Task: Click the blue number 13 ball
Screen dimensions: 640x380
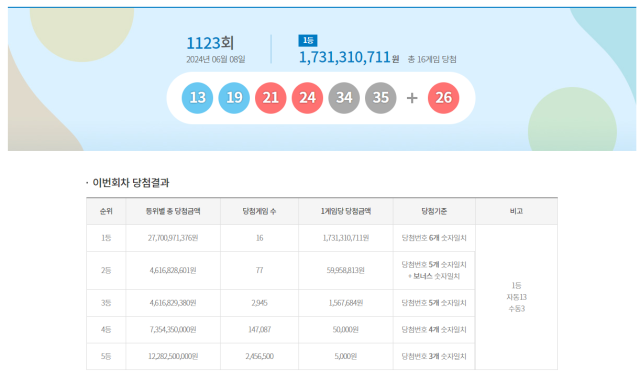Action: 197,98
